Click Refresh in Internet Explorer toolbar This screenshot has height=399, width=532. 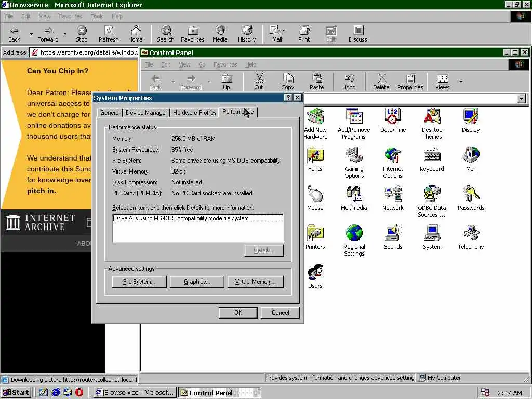pos(109,34)
